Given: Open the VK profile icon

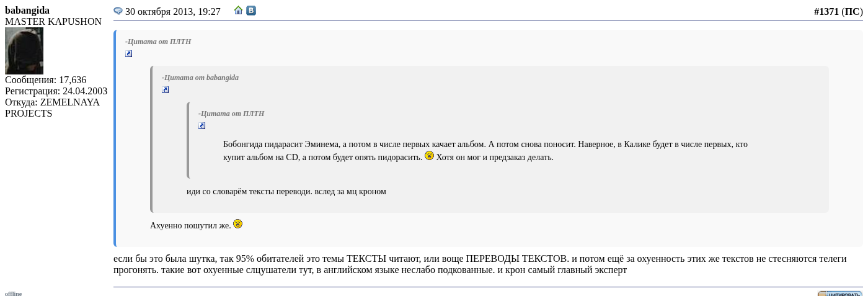Looking at the screenshot, I should tap(251, 11).
